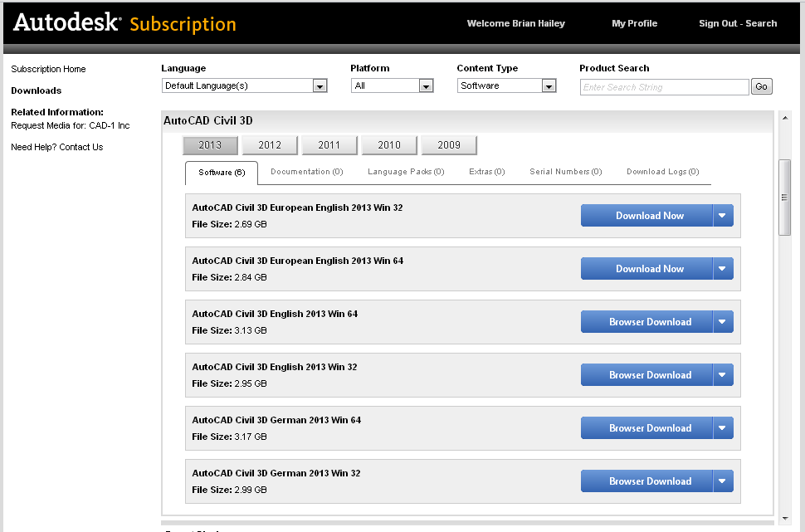
Task: Browser Download Civil 3D English 2013 Win 32
Action: click(646, 375)
